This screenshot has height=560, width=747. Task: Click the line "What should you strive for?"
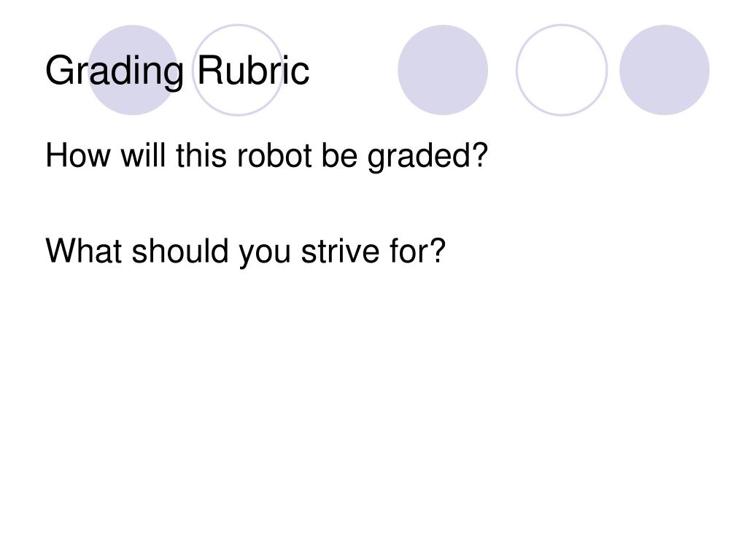[x=245, y=252]
